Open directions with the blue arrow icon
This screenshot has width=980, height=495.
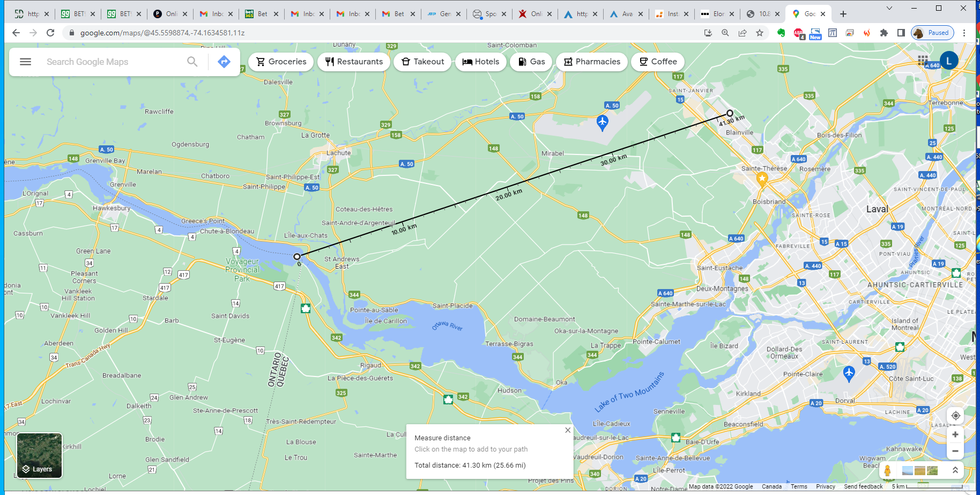(224, 62)
